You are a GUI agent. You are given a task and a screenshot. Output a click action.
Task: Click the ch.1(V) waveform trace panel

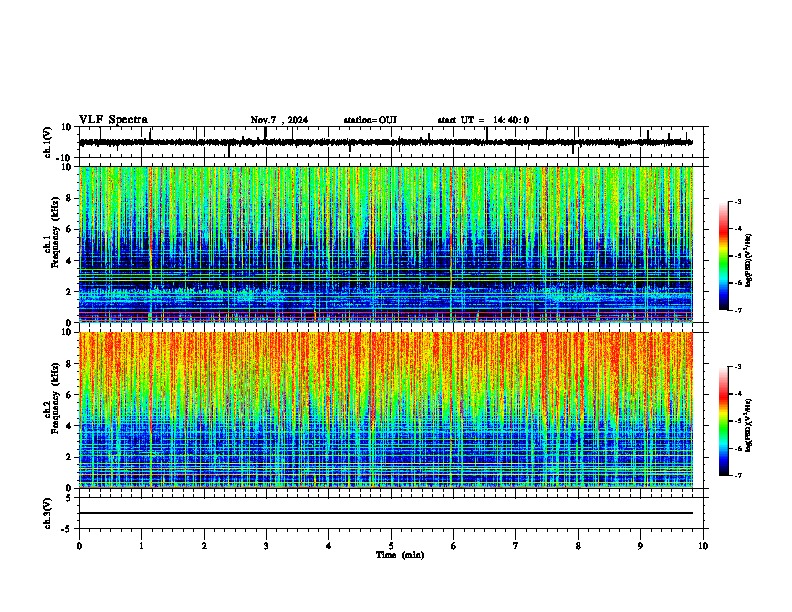coord(391,142)
